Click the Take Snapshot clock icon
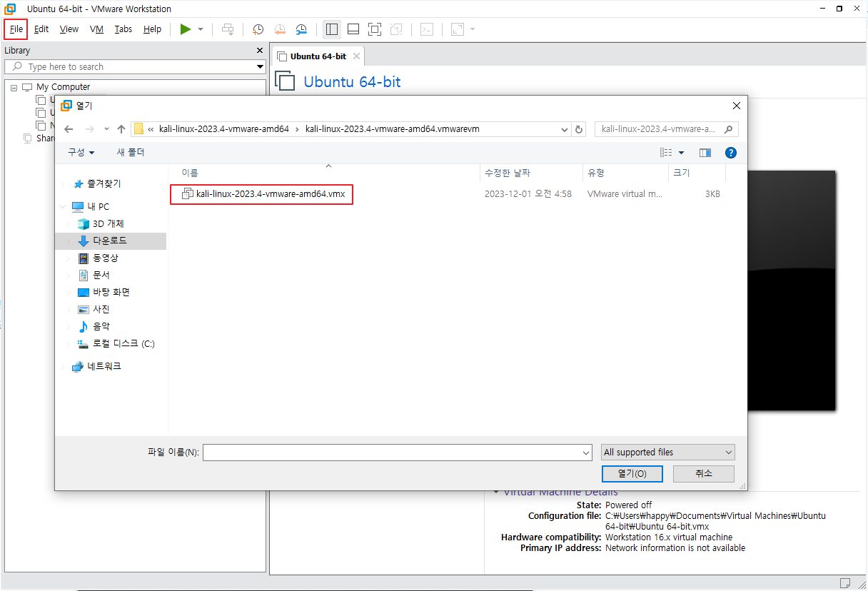Viewport: 868px width, 591px height. [x=258, y=29]
